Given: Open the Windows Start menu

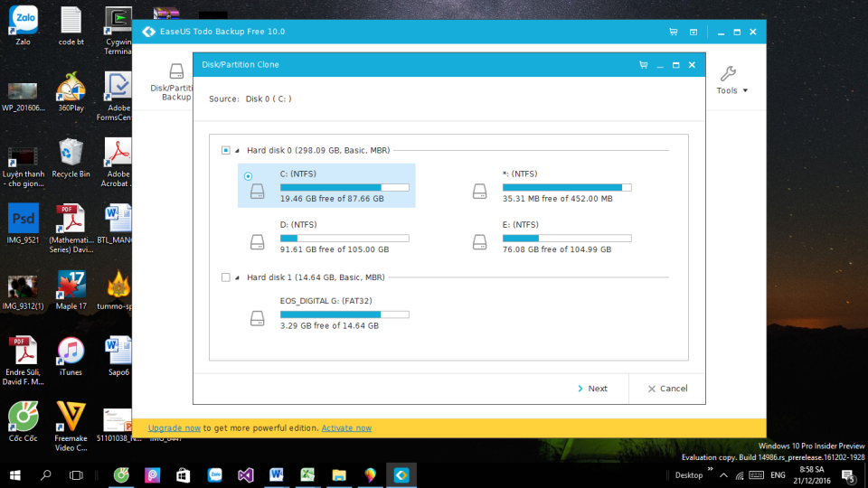Looking at the screenshot, I should 15,475.
